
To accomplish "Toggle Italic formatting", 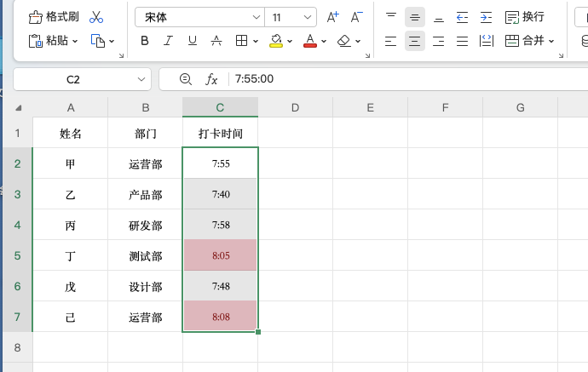I will click(169, 40).
